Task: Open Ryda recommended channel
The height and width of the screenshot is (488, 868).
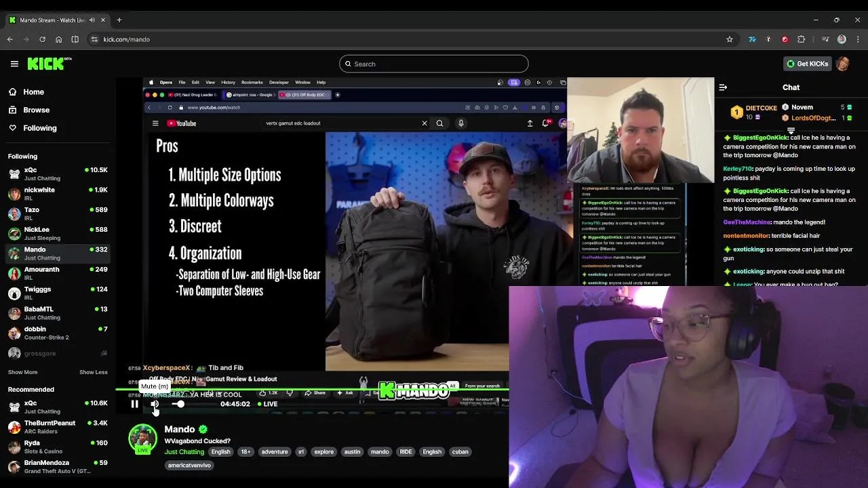Action: tap(58, 447)
